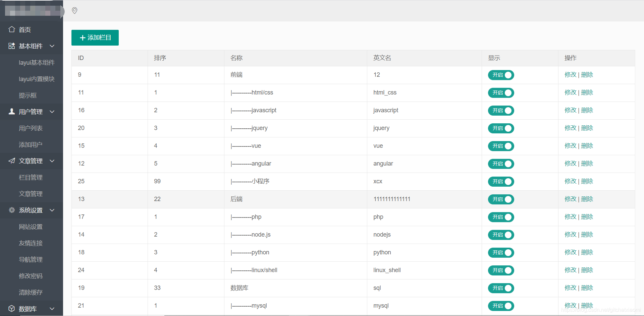Image resolution: width=644 pixels, height=316 pixels.
Task: Collapse the 文章管理 menu chevron
Action: (x=52, y=161)
